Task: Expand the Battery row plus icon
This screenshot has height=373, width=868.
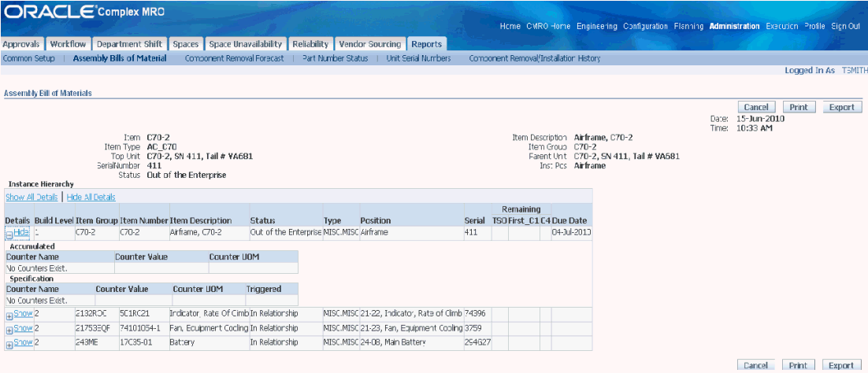Action: (9, 345)
